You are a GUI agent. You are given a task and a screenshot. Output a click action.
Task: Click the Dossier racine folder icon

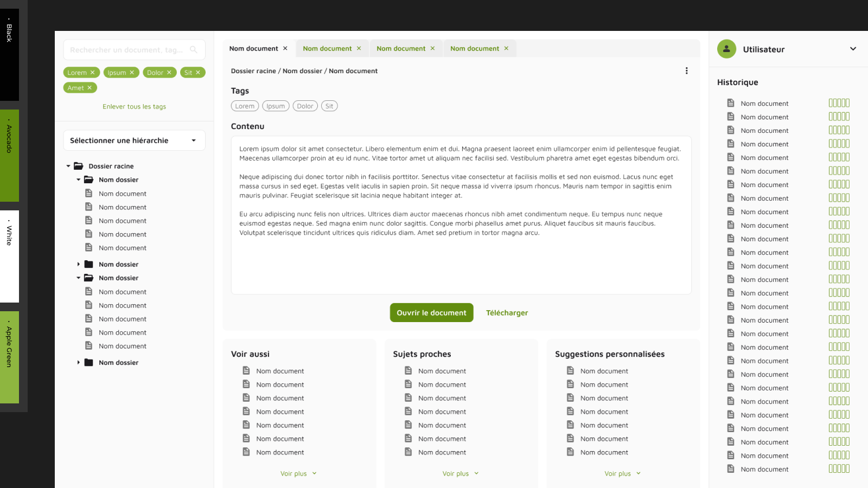point(79,166)
